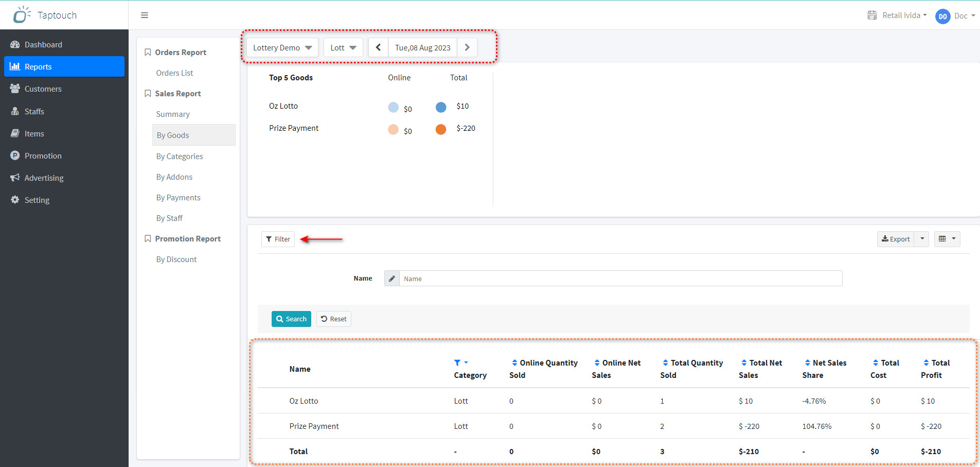
Task: Click Oz Lotto blue Total swatch
Action: (441, 107)
